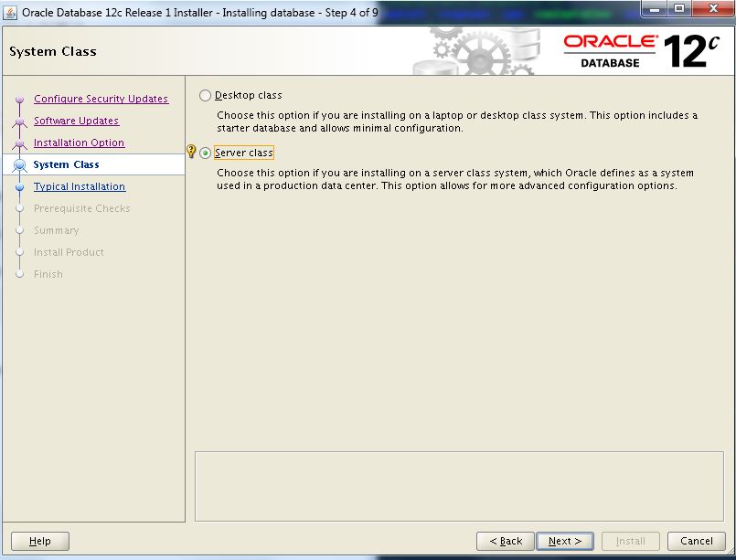Go back with the Back button

coord(506,541)
